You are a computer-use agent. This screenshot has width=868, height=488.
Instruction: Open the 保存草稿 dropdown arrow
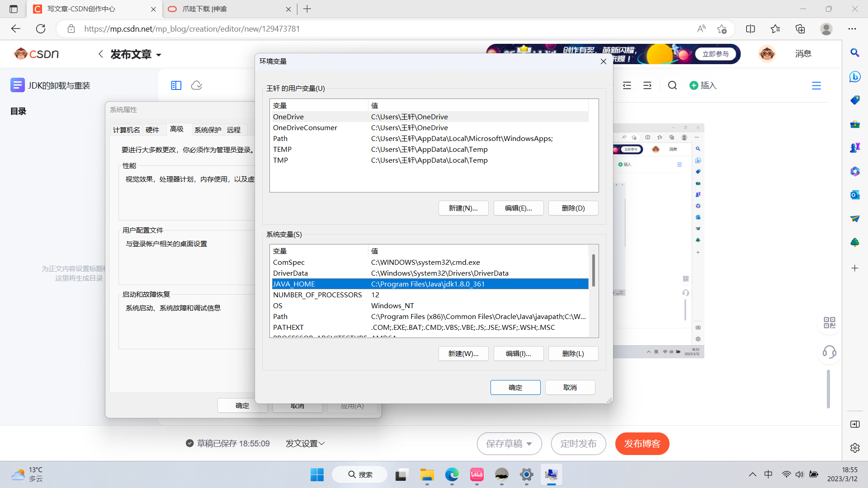(529, 444)
